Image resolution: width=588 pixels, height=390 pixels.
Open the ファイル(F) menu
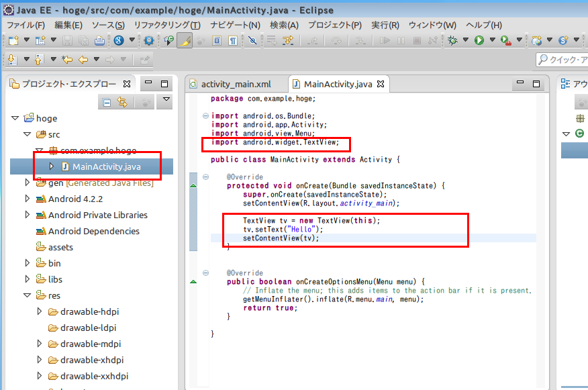point(26,25)
